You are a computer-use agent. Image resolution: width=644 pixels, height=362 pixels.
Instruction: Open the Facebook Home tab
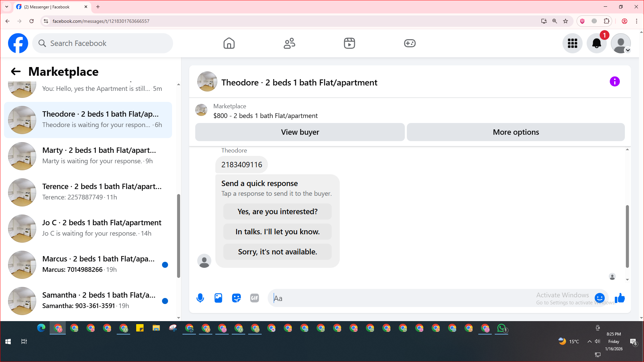coord(229,43)
